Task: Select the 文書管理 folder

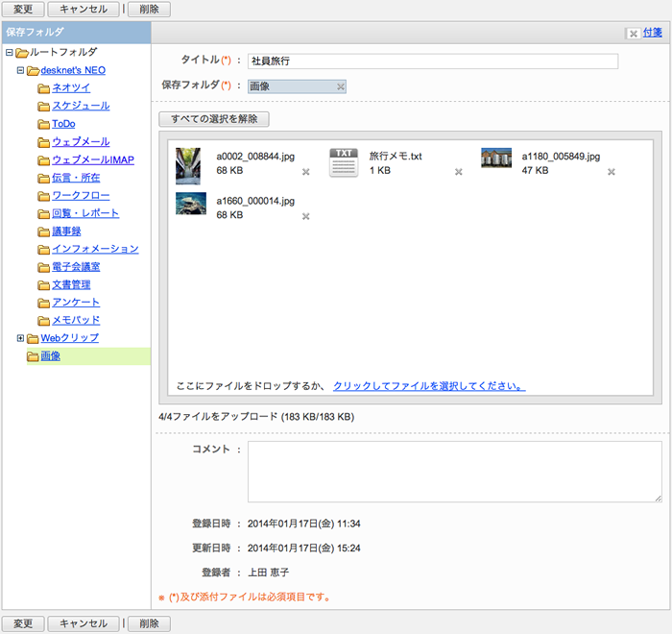Action: tap(71, 284)
